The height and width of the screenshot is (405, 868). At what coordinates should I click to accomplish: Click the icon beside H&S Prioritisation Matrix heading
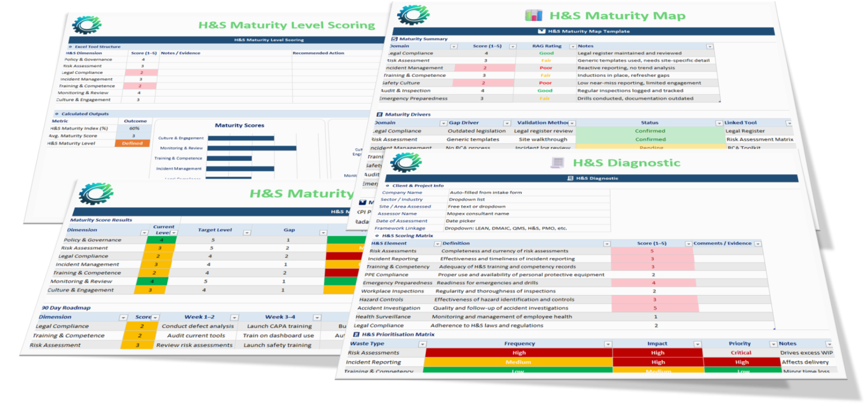(x=356, y=334)
